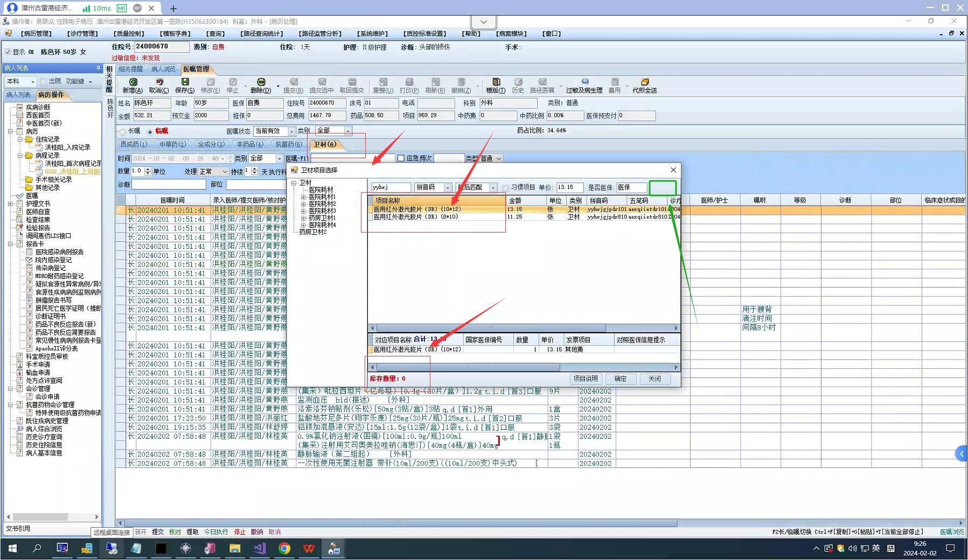Click the 传染病登记 icon in tree
This screenshot has width=968, height=560.
click(30, 268)
